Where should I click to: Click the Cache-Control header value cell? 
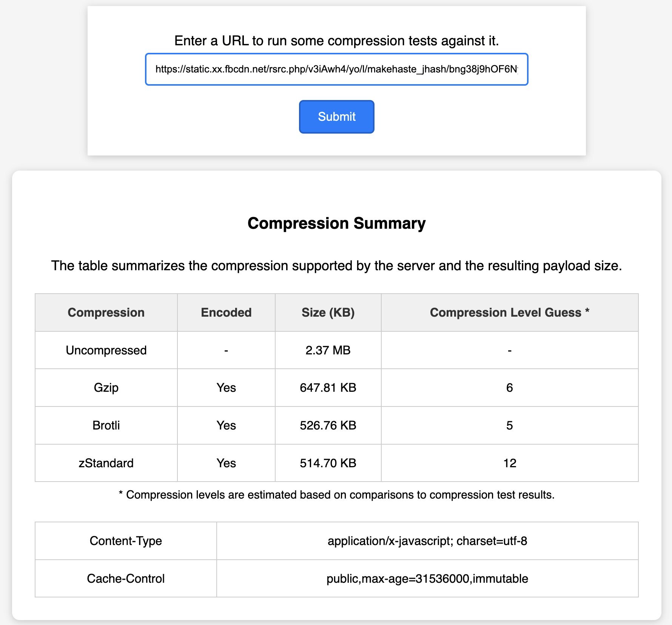(427, 578)
